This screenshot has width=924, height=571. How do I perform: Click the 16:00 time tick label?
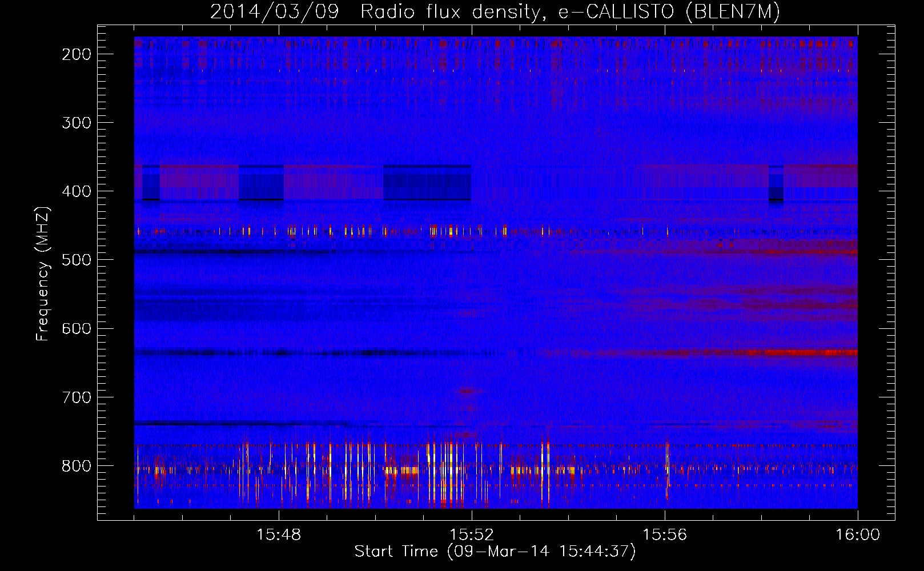[858, 535]
